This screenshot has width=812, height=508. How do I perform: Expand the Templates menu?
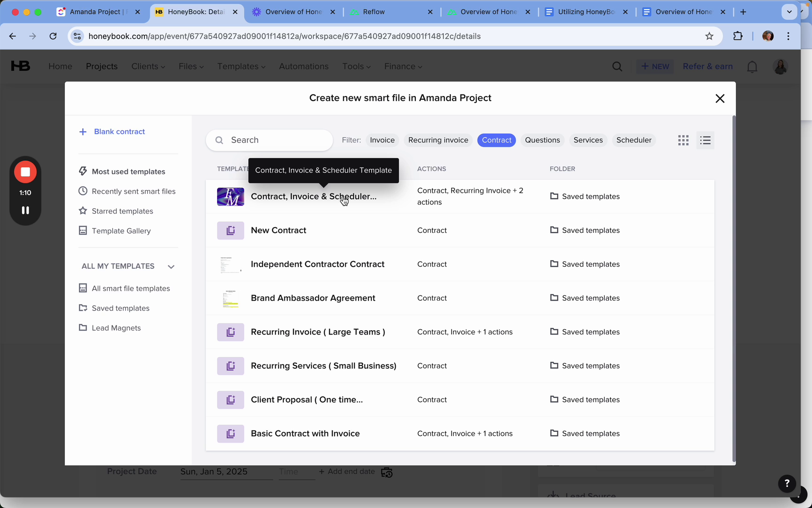[x=241, y=66]
